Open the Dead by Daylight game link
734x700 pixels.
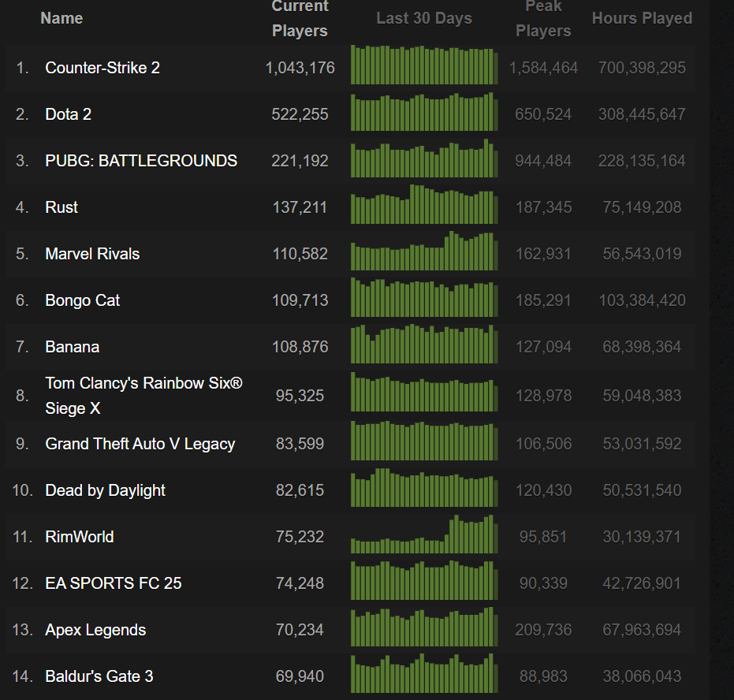[105, 490]
